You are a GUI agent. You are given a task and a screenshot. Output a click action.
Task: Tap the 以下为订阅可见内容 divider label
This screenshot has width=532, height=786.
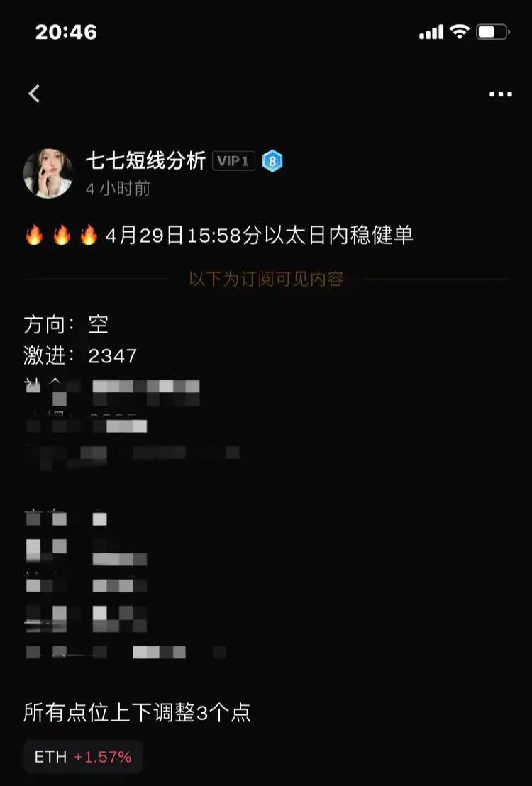(x=266, y=279)
